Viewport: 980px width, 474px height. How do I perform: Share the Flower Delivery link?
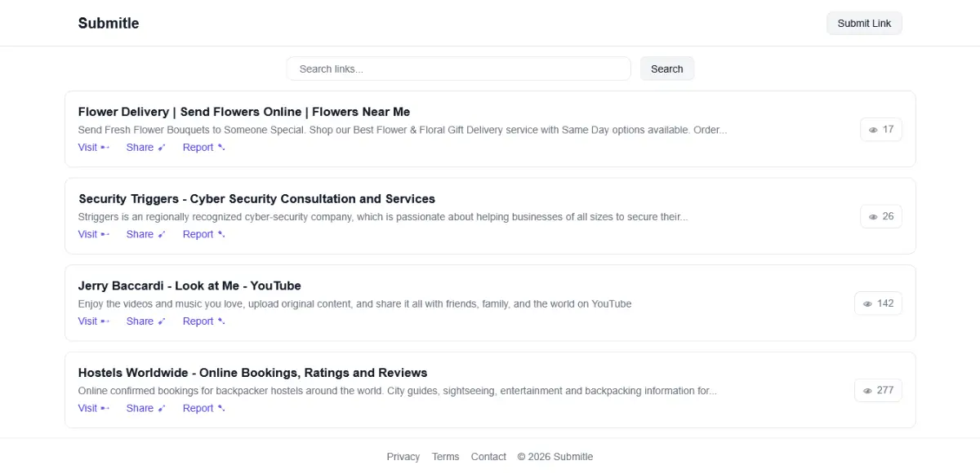pyautogui.click(x=146, y=148)
